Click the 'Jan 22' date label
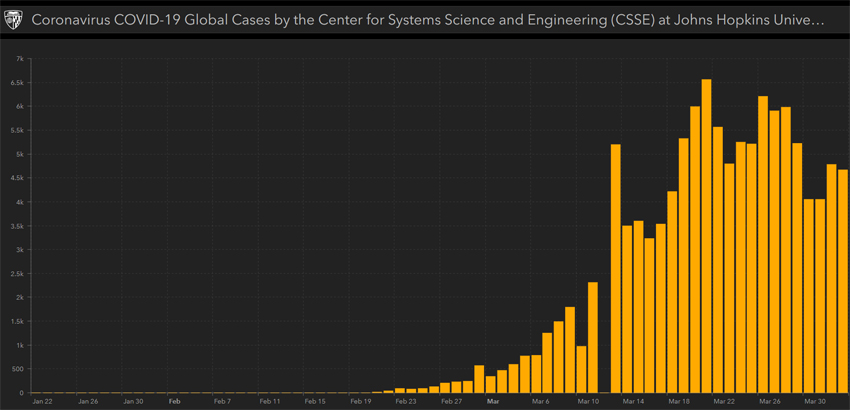 43,401
